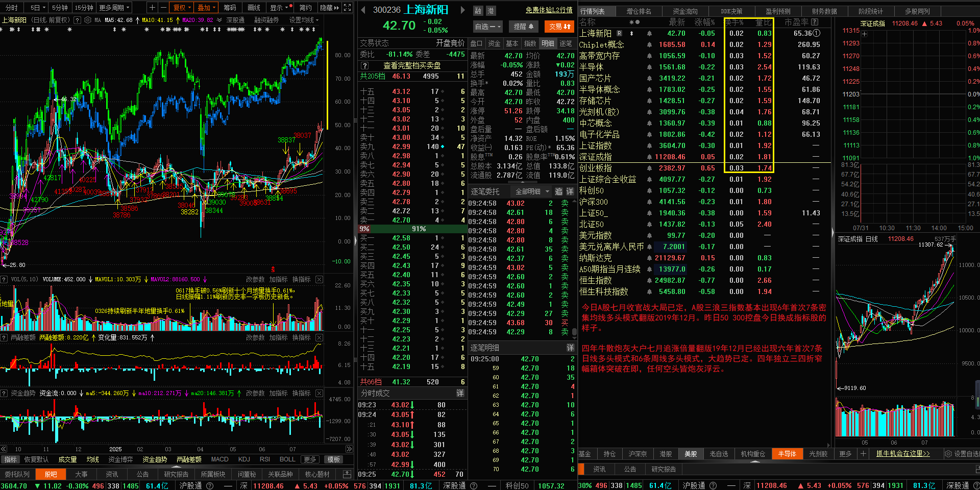Image resolution: width=980 pixels, height=490 pixels.
Task: Click question-mark icon next to 市盈率 header
Action: pos(815,22)
